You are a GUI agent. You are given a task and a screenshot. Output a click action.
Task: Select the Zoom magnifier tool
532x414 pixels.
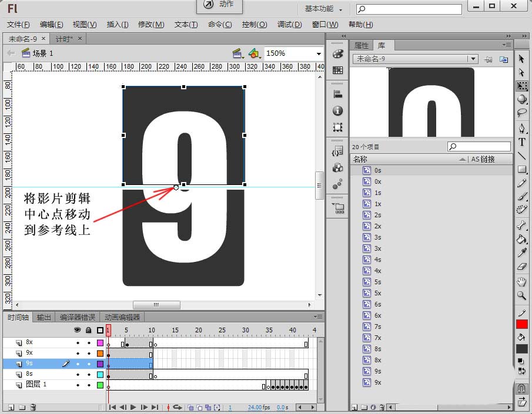coord(522,295)
